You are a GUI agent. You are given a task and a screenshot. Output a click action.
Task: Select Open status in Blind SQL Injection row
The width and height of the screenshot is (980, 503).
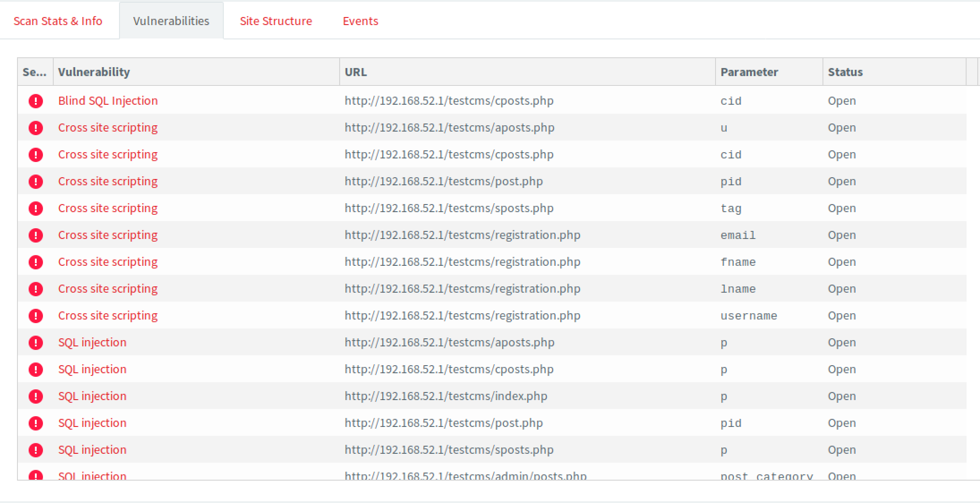[x=842, y=101]
